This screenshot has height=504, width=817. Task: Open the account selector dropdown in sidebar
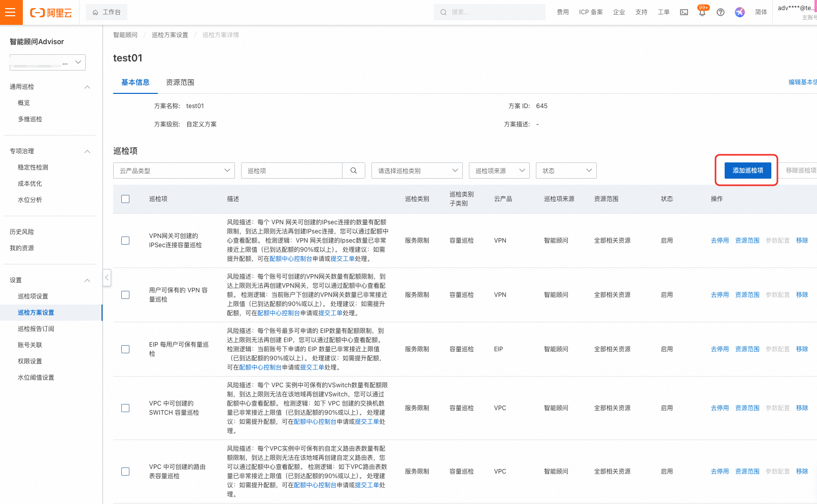[x=48, y=62]
